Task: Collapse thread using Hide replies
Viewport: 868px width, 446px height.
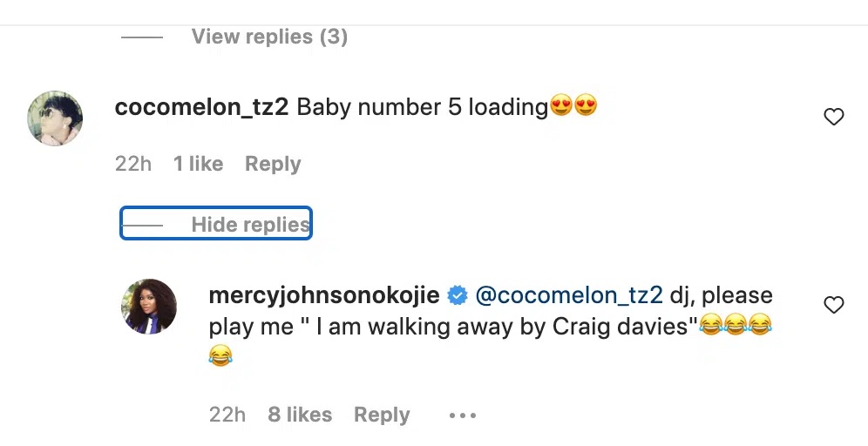Action: [x=250, y=225]
